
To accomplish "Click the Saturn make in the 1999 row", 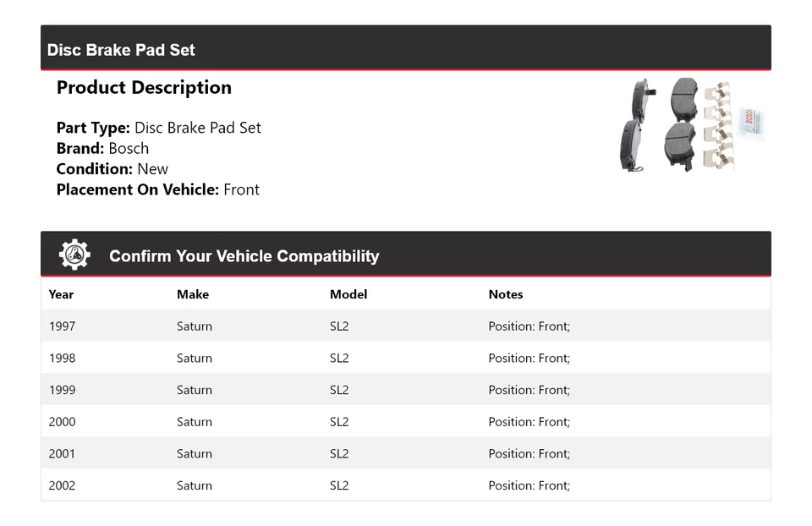I will (195, 390).
